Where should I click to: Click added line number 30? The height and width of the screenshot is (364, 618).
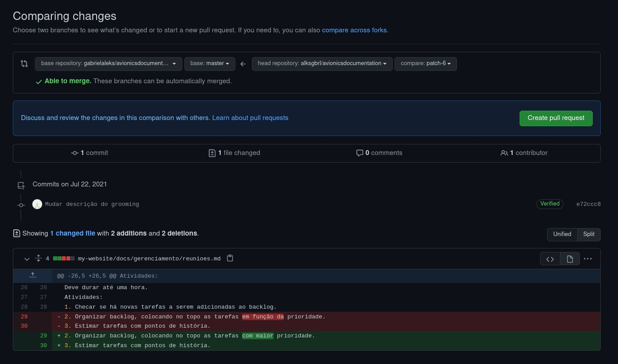tap(43, 345)
